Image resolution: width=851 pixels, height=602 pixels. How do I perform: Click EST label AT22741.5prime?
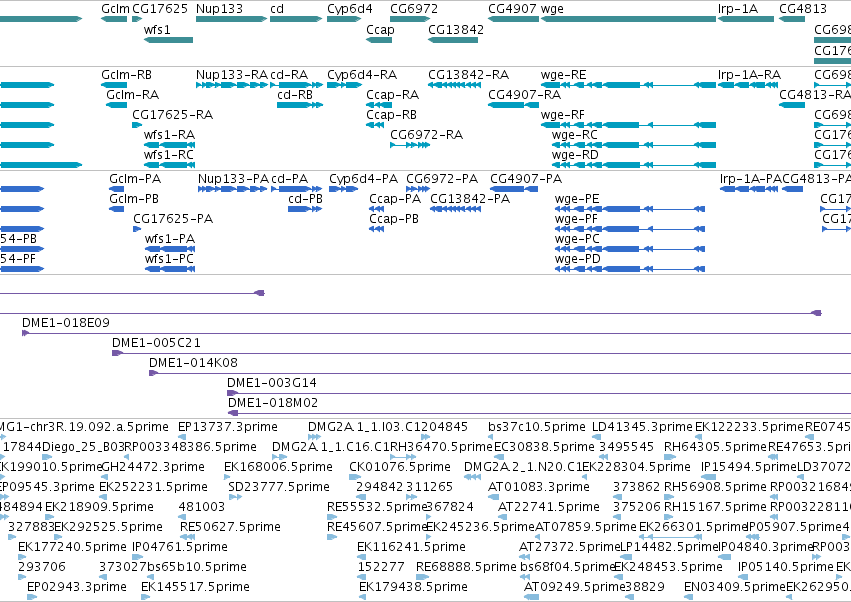[549, 507]
